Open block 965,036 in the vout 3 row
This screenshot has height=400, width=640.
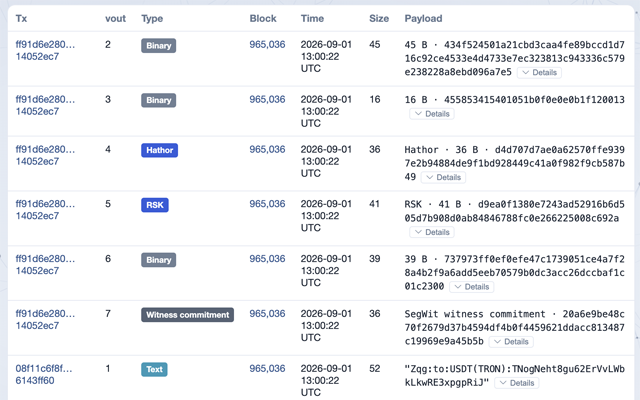pyautogui.click(x=267, y=99)
